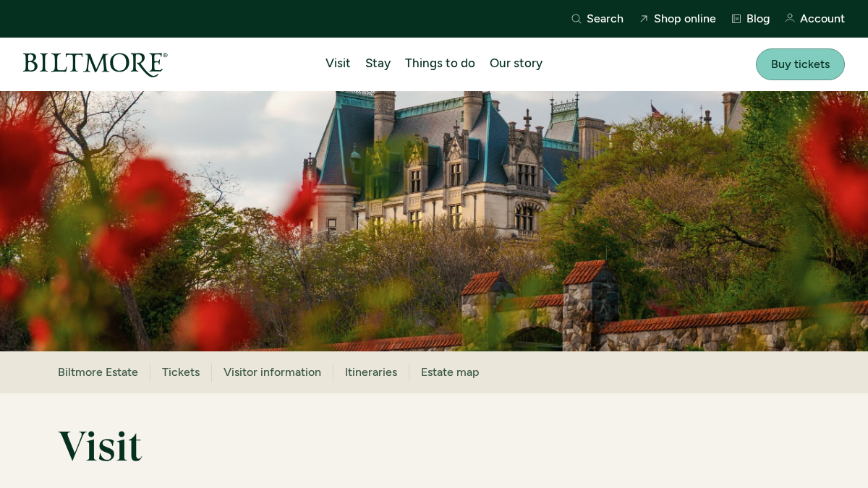The width and height of the screenshot is (868, 488).
Task: Select Itineraries in sub-navigation
Action: (371, 372)
